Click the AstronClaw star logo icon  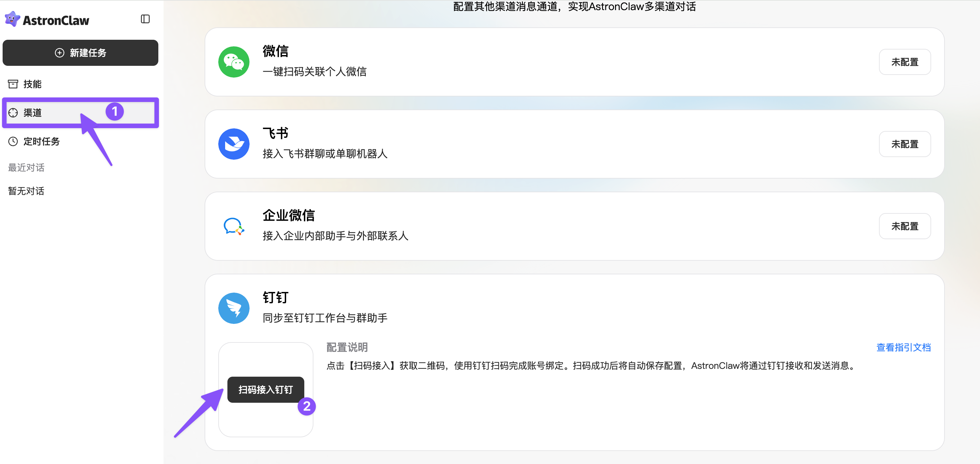[x=12, y=19]
